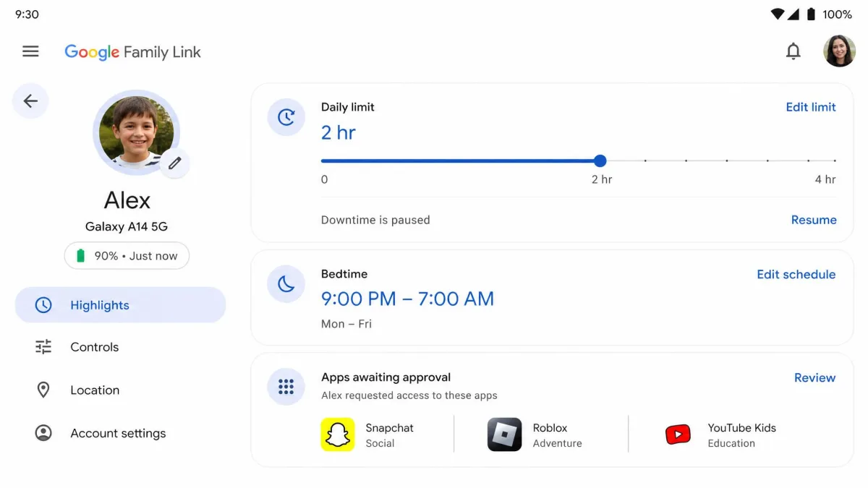Screen dimensions: 868x488
Task: Click the Bedtime moon icon
Action: pos(286,284)
